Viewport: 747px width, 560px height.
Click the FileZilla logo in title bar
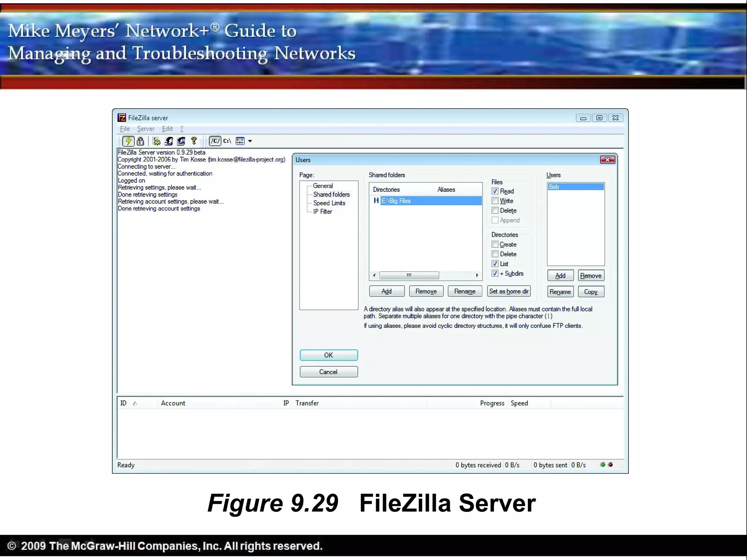(122, 117)
